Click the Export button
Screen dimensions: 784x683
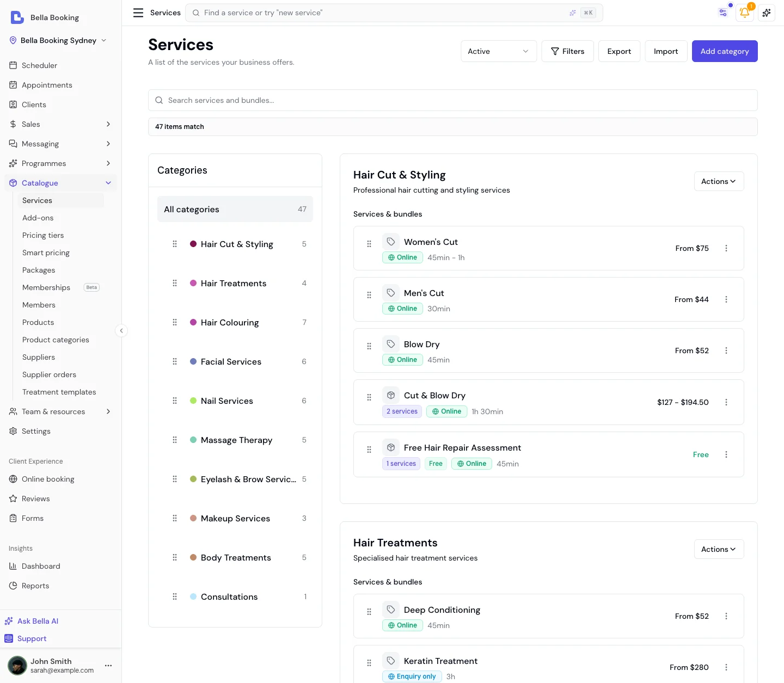619,51
